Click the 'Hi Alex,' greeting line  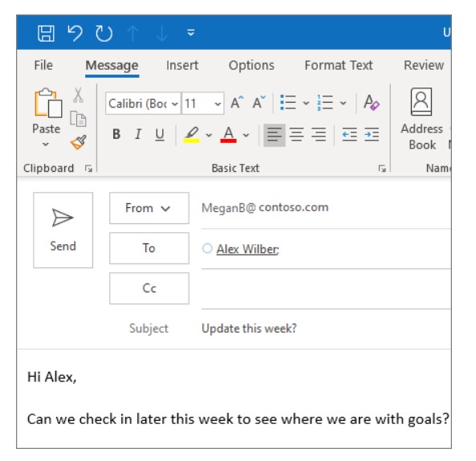pyautogui.click(x=52, y=377)
